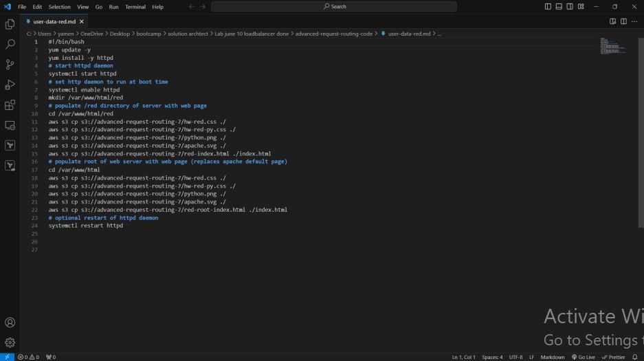The width and height of the screenshot is (644, 361).
Task: Open the Search view in activity bar
Action: click(10, 44)
